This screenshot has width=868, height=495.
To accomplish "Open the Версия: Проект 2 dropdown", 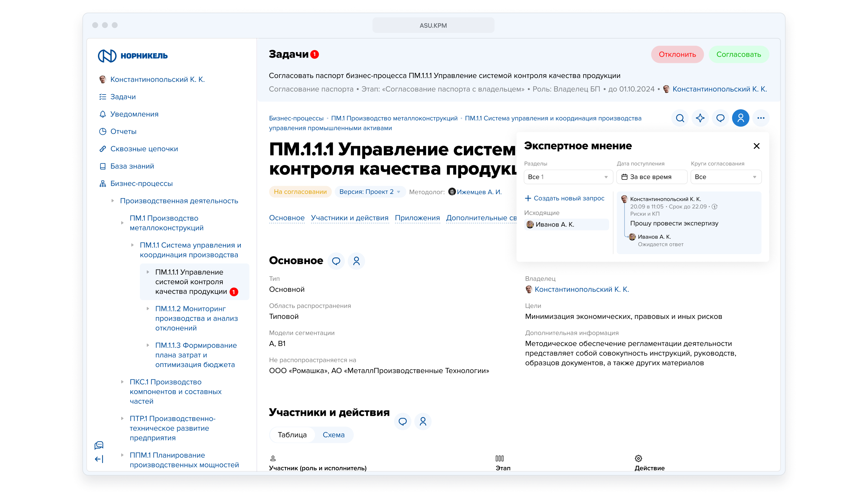I will (x=370, y=192).
